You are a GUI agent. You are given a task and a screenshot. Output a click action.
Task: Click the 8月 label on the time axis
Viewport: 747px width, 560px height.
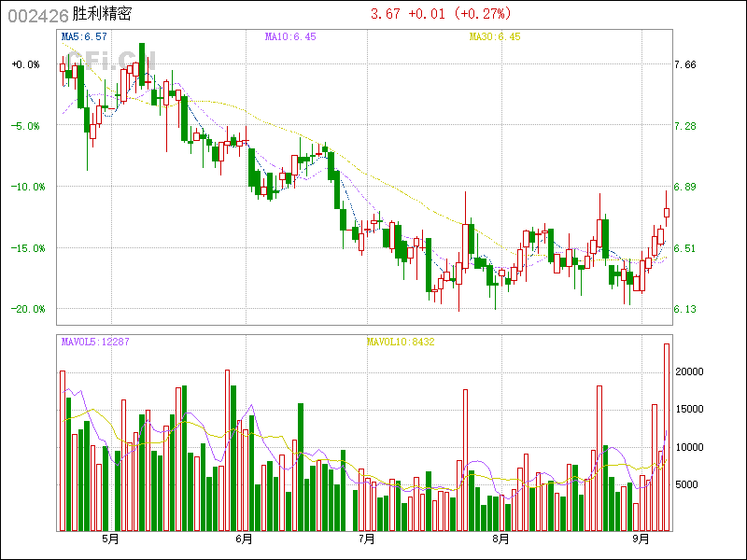coord(500,539)
